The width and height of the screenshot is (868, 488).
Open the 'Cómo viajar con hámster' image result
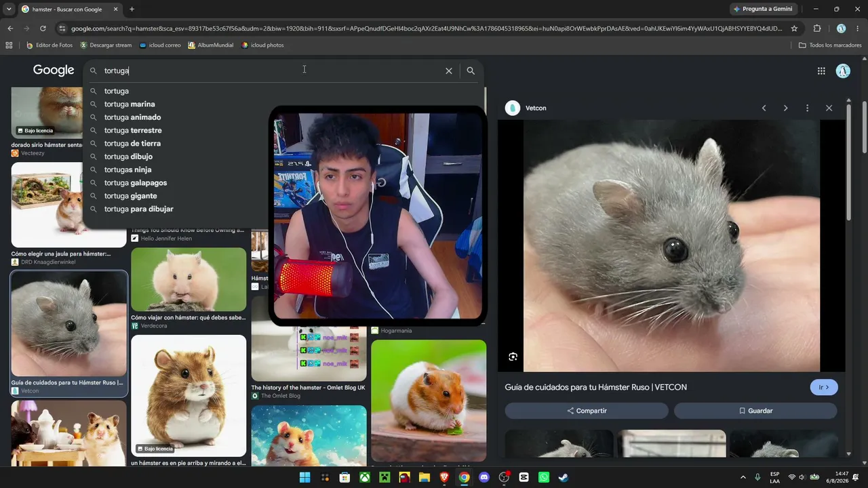click(x=189, y=279)
